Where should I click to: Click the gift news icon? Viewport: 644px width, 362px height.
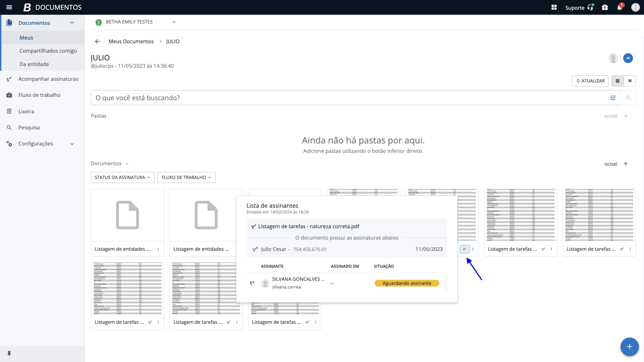pos(605,7)
